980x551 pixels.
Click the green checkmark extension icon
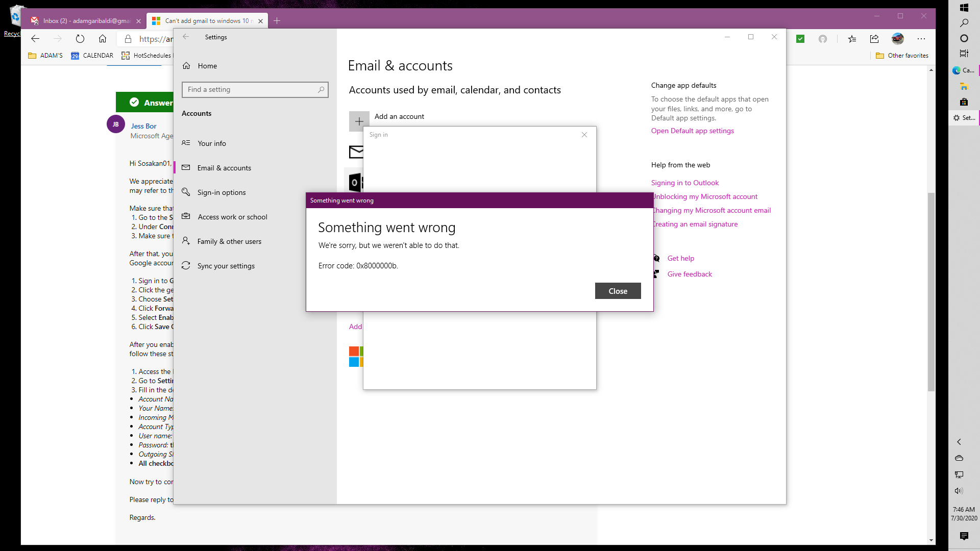pyautogui.click(x=800, y=39)
